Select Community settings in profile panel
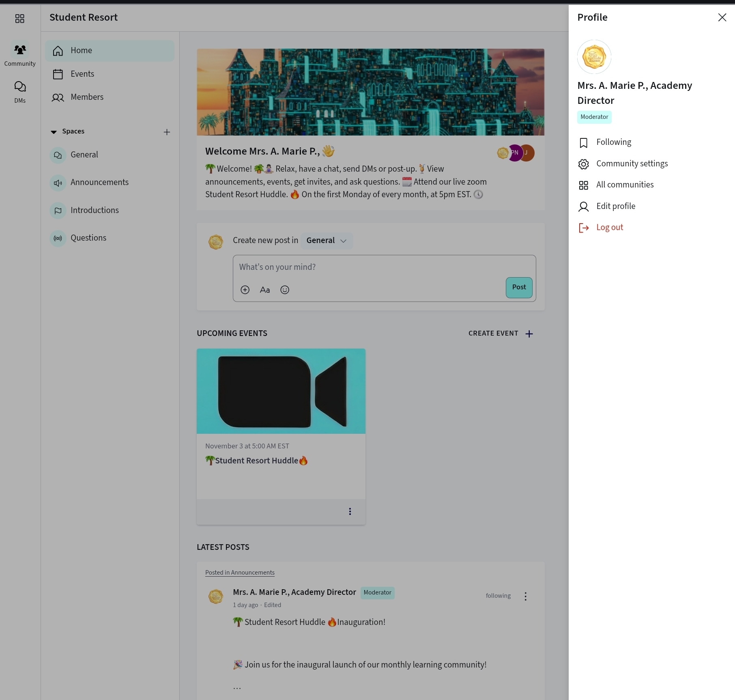The width and height of the screenshot is (735, 700). click(632, 164)
